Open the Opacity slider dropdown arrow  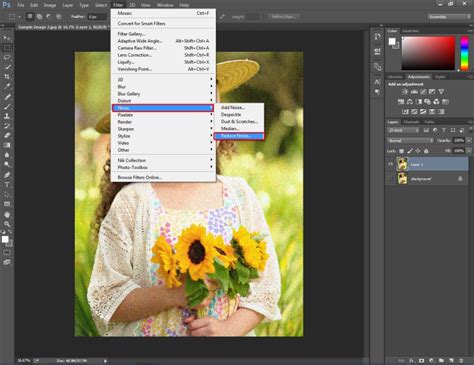(x=469, y=141)
